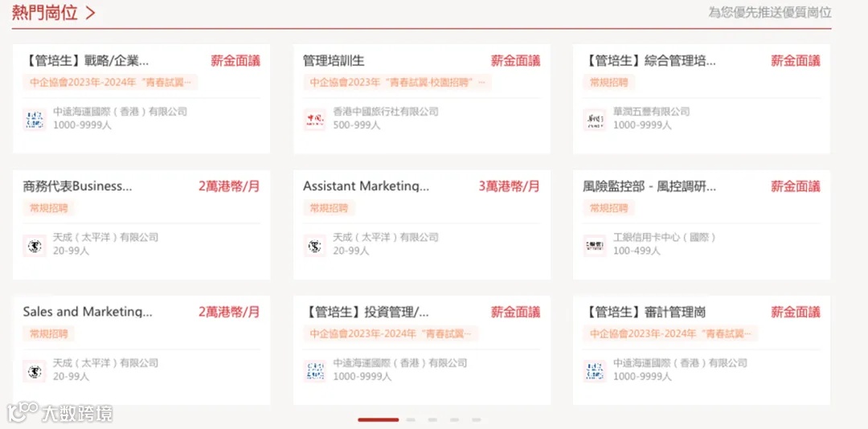Viewport: 868px width, 429px height.
Task: Open the 【管培生】投資管理 job posting
Action: 366,313
